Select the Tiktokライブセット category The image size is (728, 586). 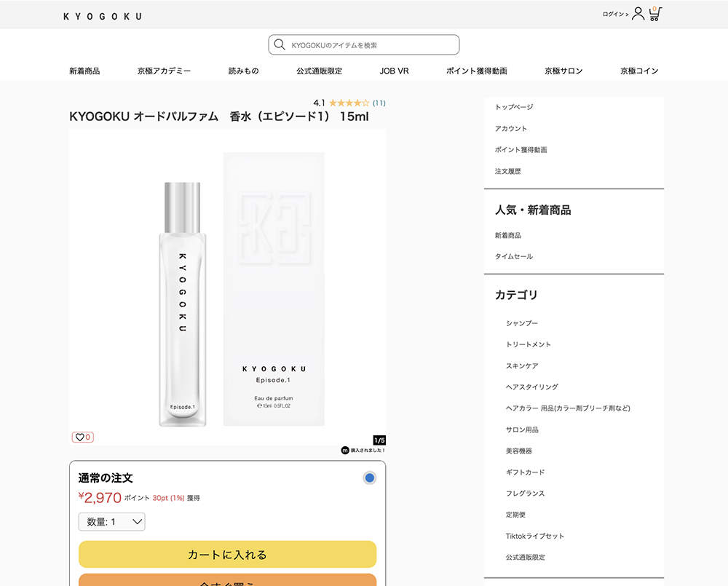(x=535, y=536)
